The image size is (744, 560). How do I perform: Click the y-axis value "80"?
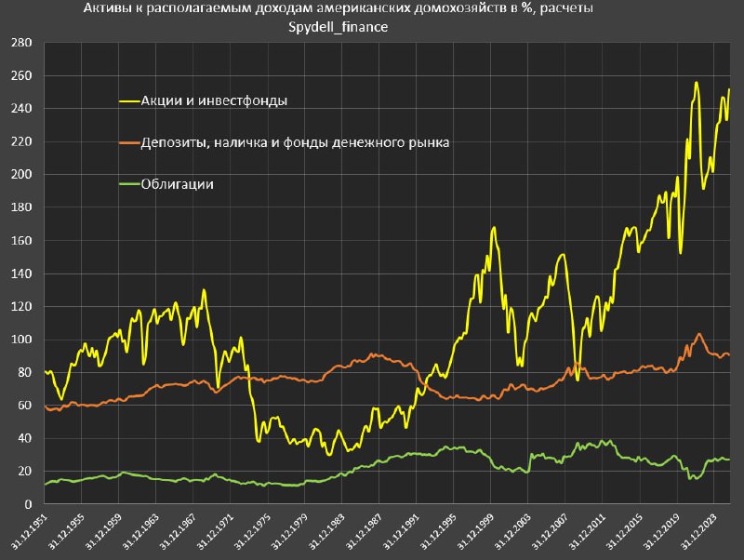point(25,372)
